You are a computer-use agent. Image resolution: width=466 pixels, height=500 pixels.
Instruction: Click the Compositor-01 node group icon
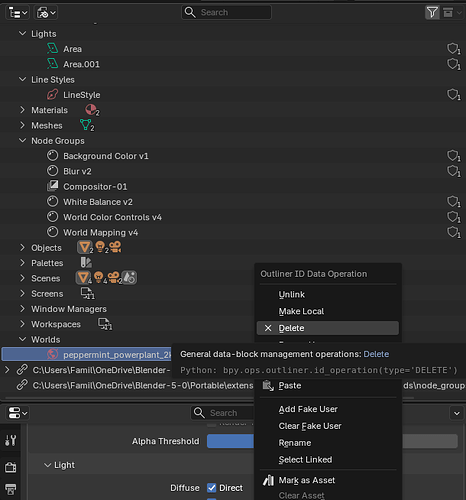[52, 186]
